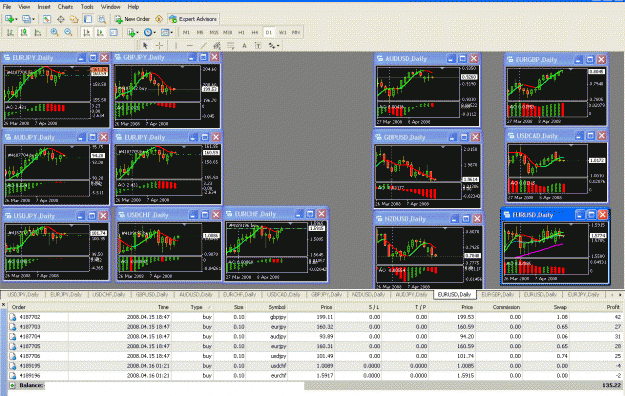Launch MetaEditor from the toolbar icon
Viewport: 625px width, 396px height.
coord(159,19)
